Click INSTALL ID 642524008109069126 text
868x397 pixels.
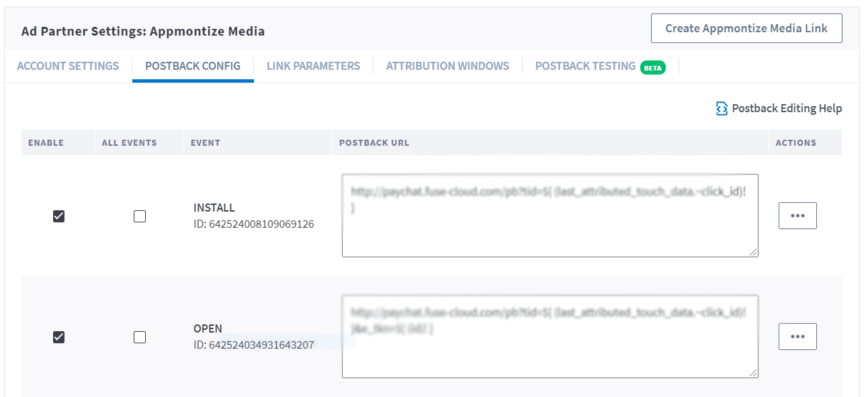click(x=254, y=224)
